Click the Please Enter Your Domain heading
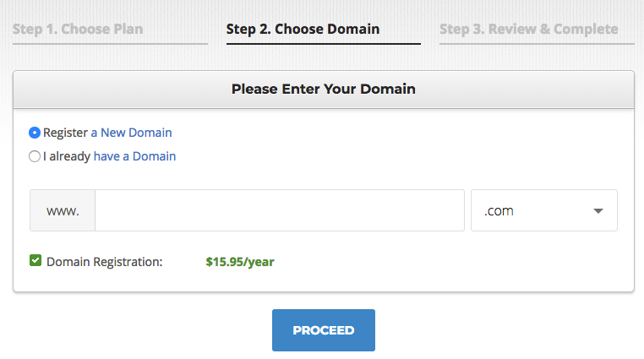644x359 pixels. pos(324,89)
